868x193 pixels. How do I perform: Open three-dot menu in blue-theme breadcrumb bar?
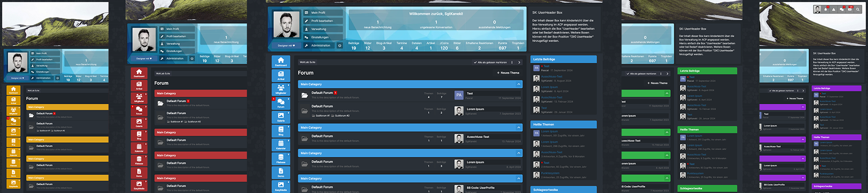point(513,62)
